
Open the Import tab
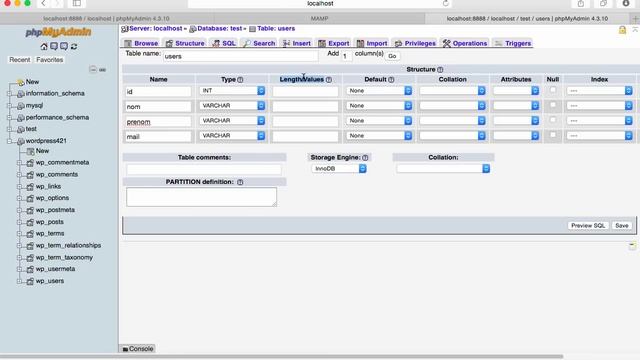coord(372,43)
